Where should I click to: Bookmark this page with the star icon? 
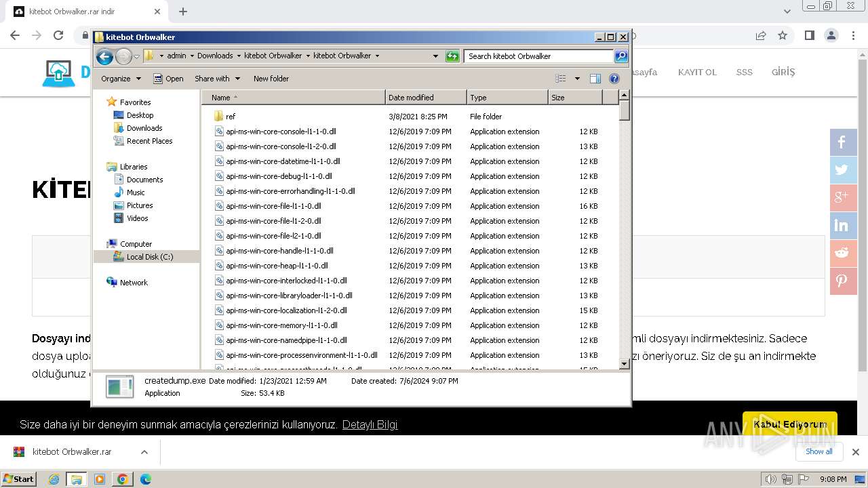[783, 35]
